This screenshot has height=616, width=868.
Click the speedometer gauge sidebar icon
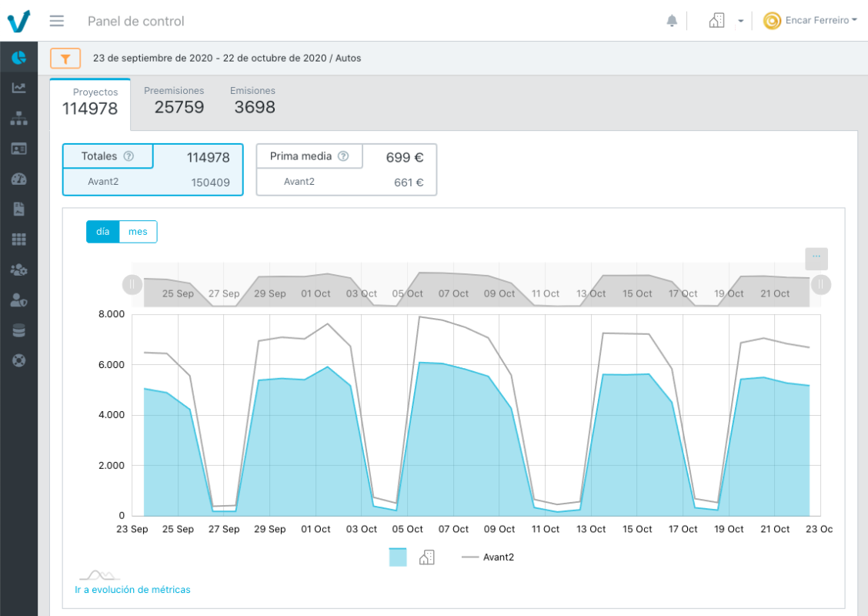coord(18,179)
